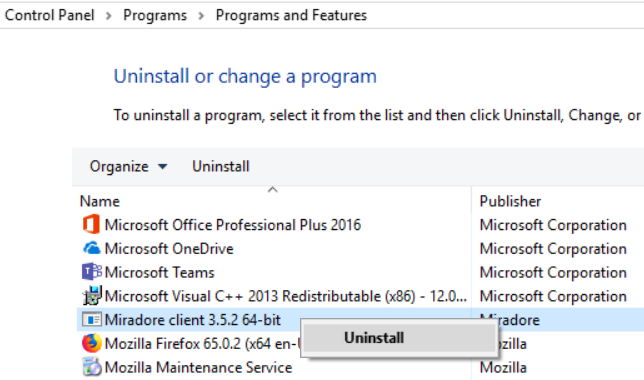Click the Mozilla Maintenance Service icon
The image size is (644, 380).
[x=92, y=367]
